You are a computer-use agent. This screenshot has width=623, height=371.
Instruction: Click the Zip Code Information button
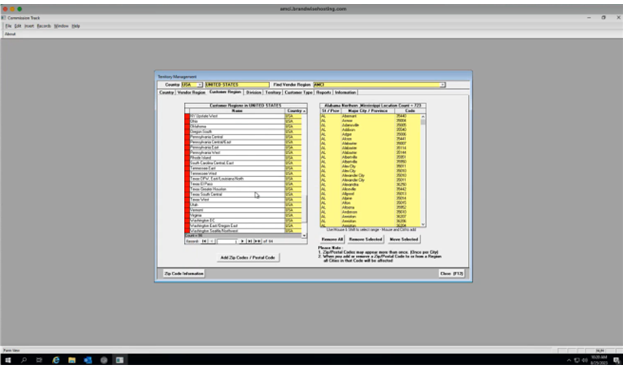pyautogui.click(x=184, y=273)
